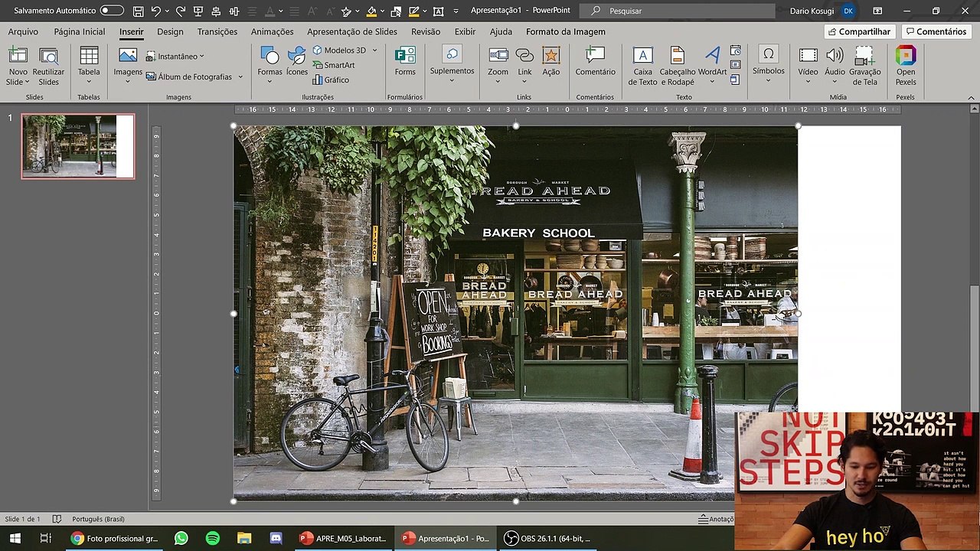980x551 pixels.
Task: Collapse the ribbon with the chevron
Action: tap(971, 97)
